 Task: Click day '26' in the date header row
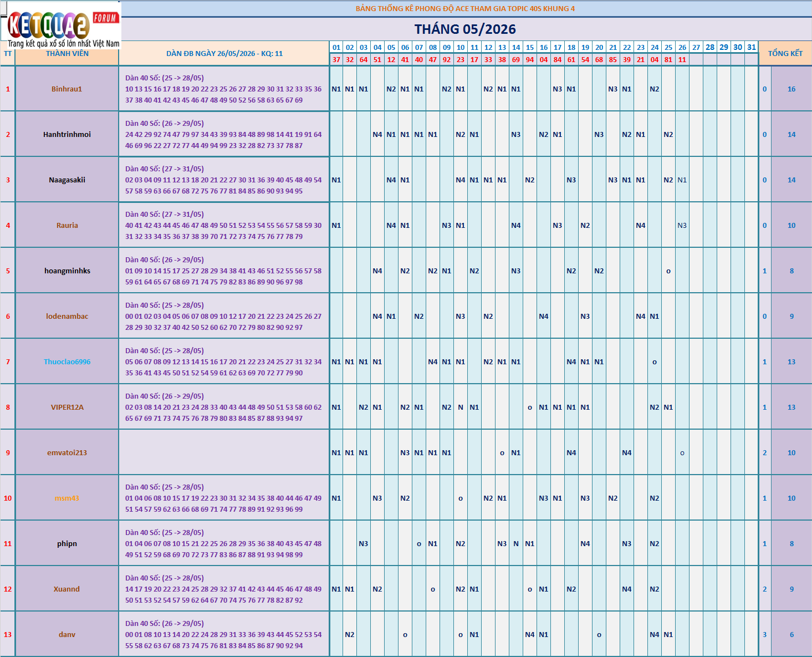[682, 47]
